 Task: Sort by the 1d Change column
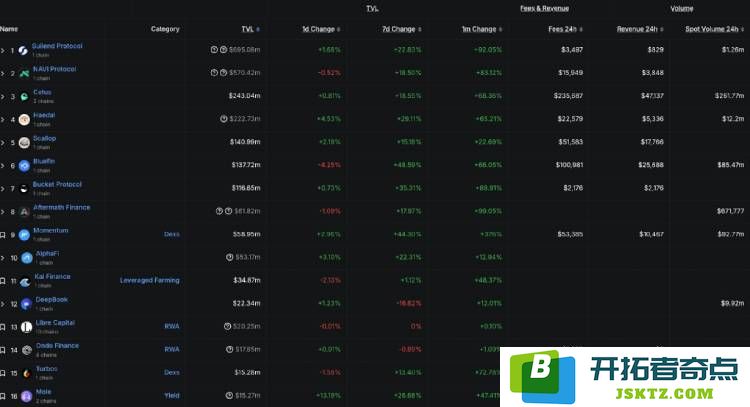321,29
